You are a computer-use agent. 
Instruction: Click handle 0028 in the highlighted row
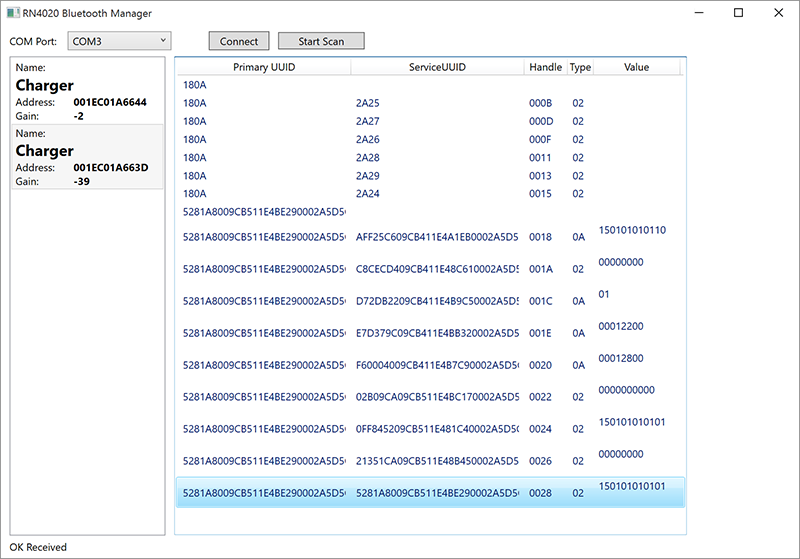tap(540, 493)
